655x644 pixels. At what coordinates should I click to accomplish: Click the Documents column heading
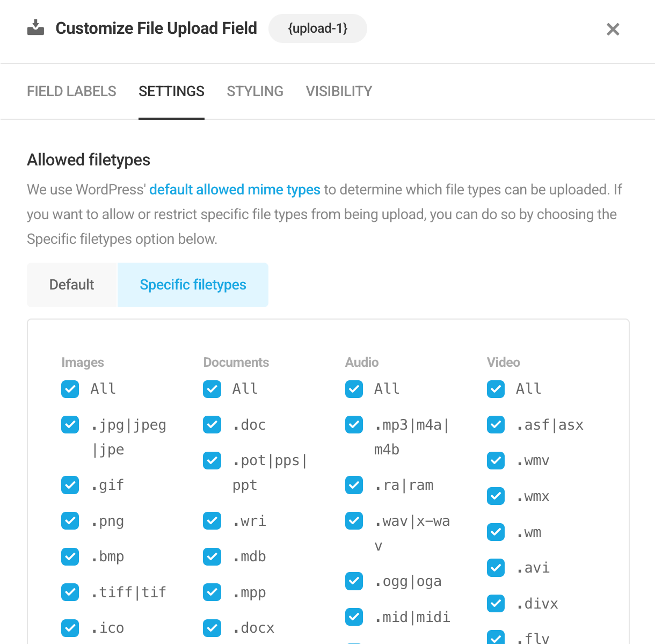tap(236, 363)
